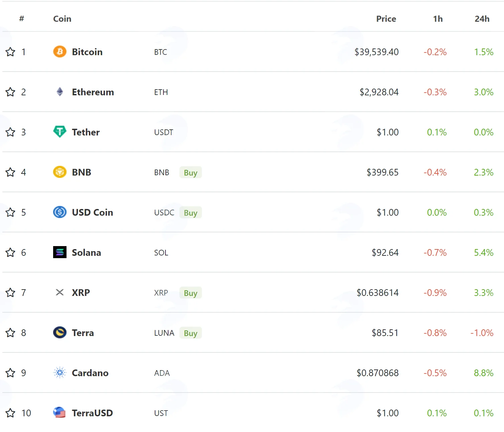This screenshot has height=432, width=504.
Task: Click the BNB coin icon
Action: point(60,172)
